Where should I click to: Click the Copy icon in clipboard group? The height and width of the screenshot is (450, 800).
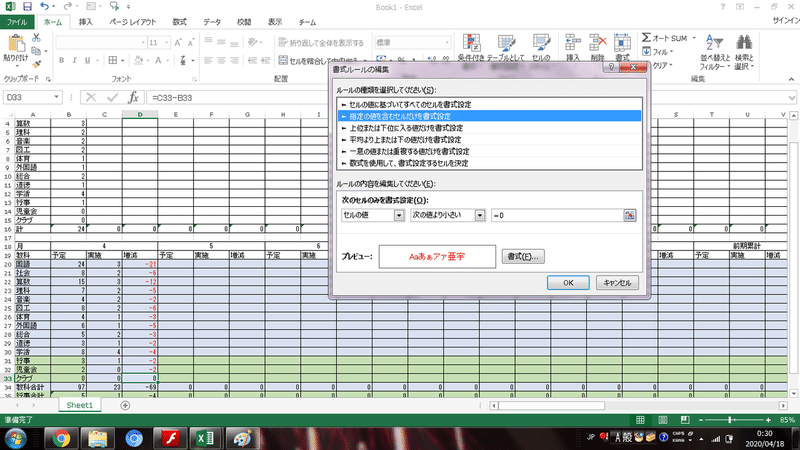[x=36, y=51]
